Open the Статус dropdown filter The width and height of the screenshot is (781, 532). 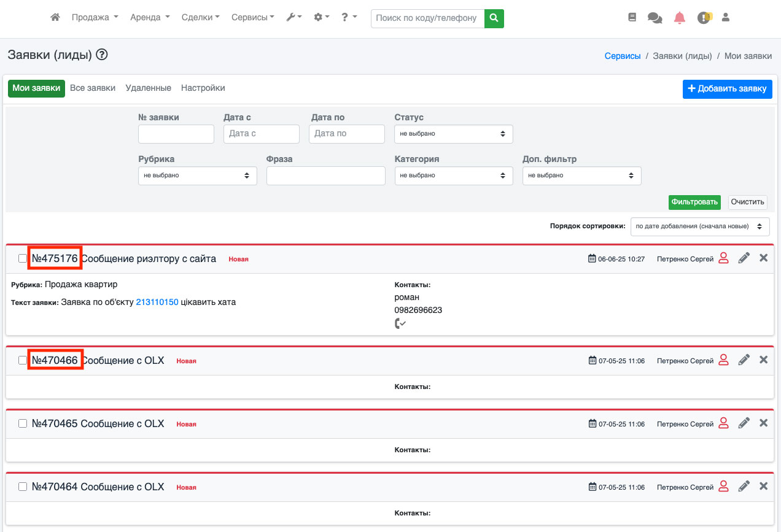pyautogui.click(x=453, y=134)
